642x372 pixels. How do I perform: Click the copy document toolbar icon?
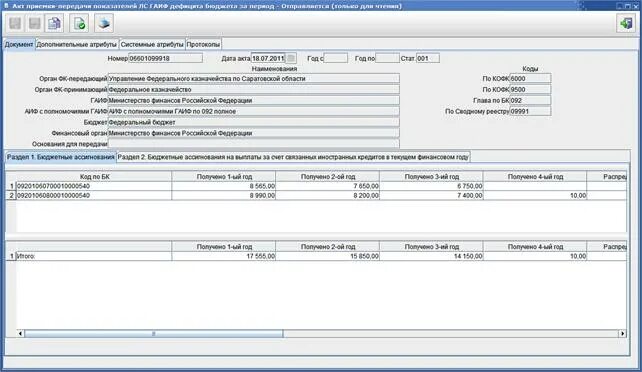coord(54,23)
